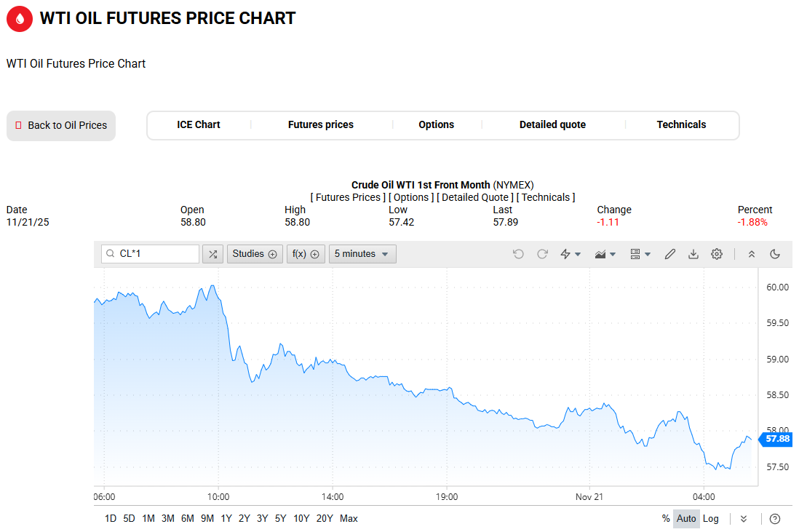Toggle dark mode moon icon
799x532 pixels.
[x=775, y=254]
